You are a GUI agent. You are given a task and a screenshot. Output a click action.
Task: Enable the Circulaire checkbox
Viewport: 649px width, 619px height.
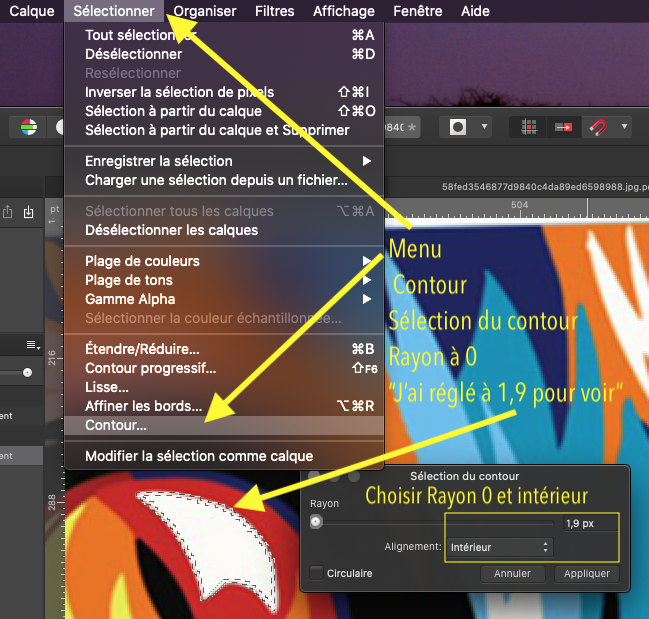tap(317, 573)
